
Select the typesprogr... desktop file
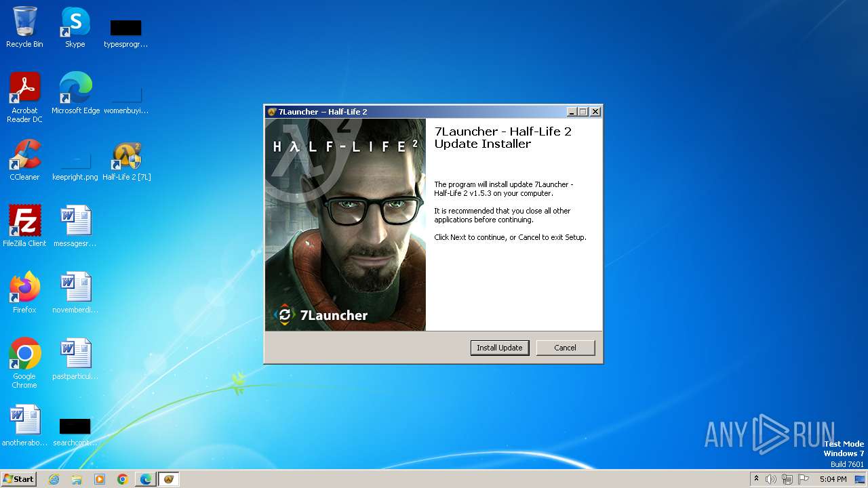tap(125, 33)
